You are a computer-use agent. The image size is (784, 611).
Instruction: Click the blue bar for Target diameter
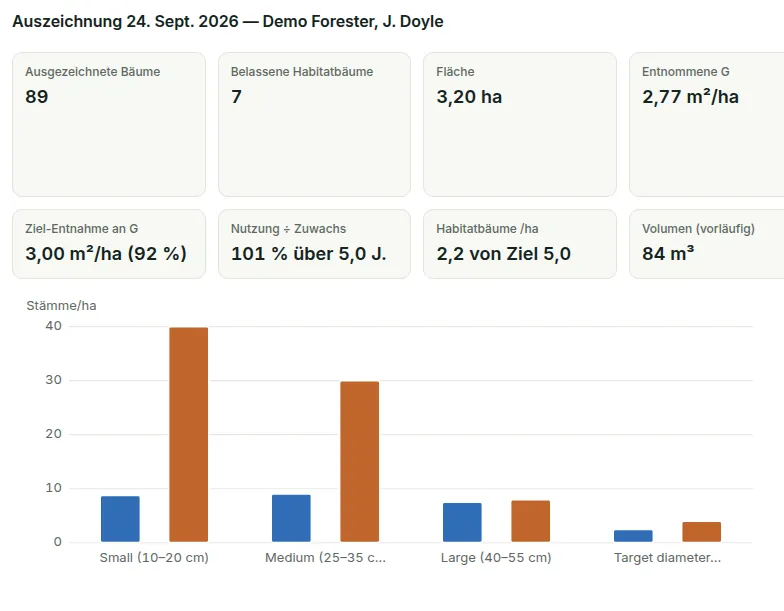[x=634, y=536]
